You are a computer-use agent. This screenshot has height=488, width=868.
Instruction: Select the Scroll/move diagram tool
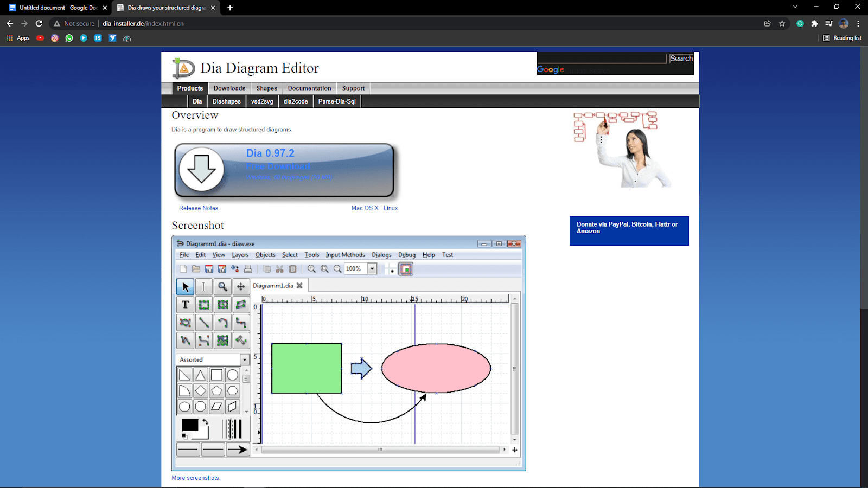point(241,286)
